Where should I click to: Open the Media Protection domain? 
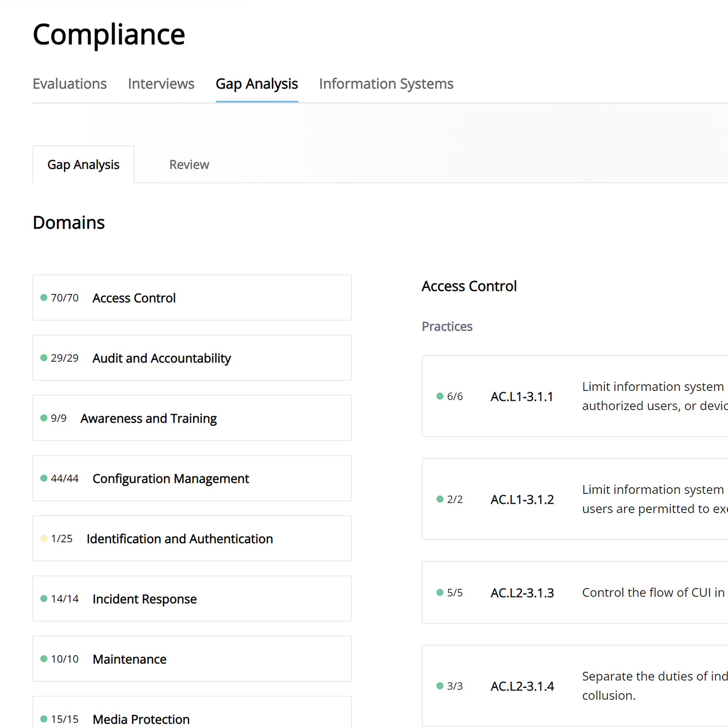tap(192, 712)
